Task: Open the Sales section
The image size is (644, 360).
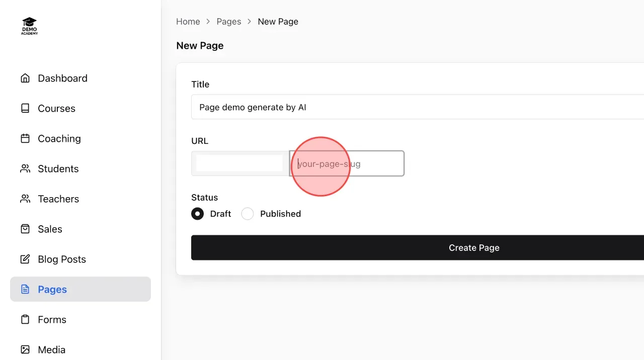Action: (80, 229)
